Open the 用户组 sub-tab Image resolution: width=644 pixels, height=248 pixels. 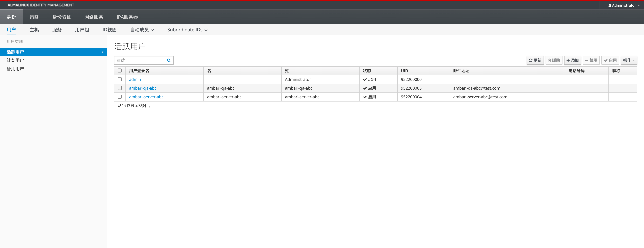point(82,30)
